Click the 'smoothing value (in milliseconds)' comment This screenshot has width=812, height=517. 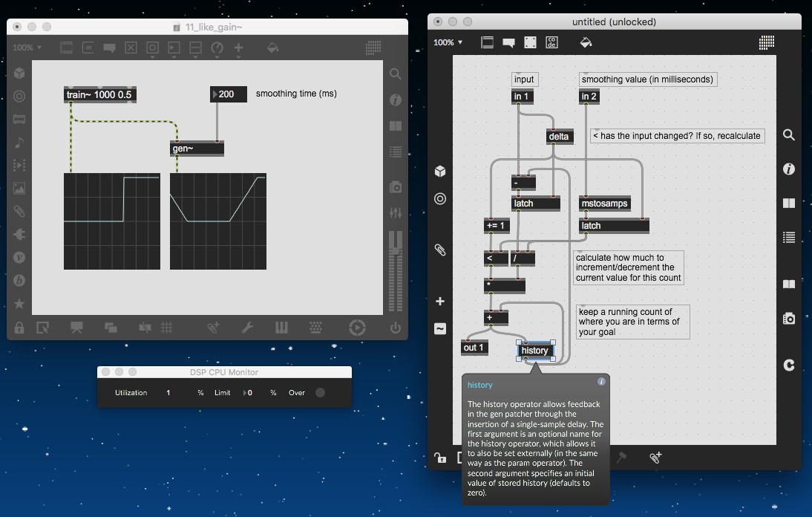647,79
